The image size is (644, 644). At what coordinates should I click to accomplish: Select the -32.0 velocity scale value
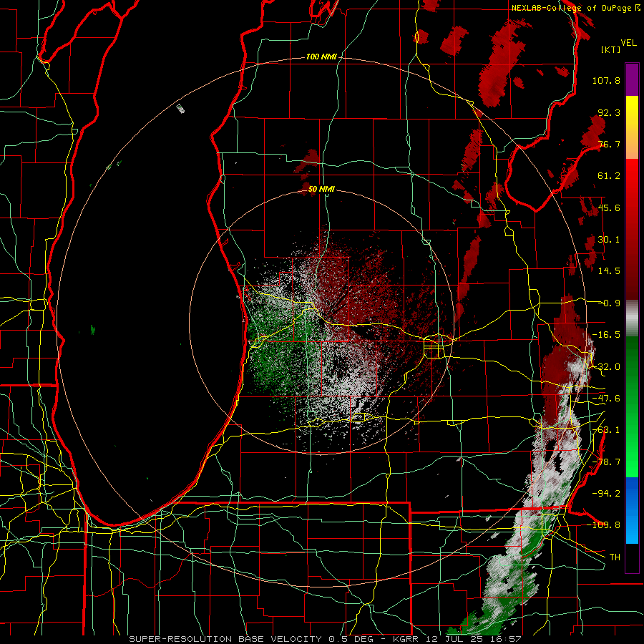click(606, 367)
